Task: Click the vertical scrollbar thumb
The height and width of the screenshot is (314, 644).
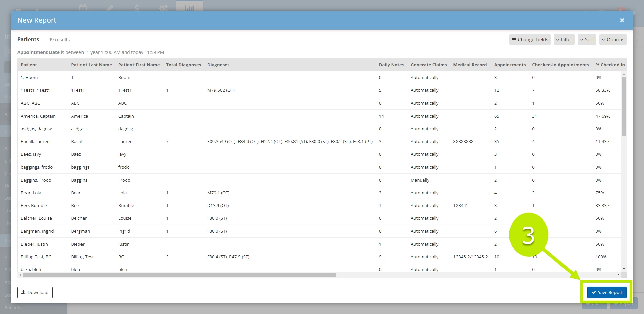Action: click(x=624, y=107)
